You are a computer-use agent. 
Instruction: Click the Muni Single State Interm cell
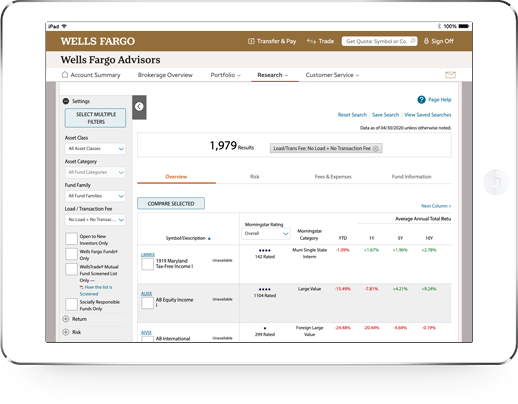[310, 253]
